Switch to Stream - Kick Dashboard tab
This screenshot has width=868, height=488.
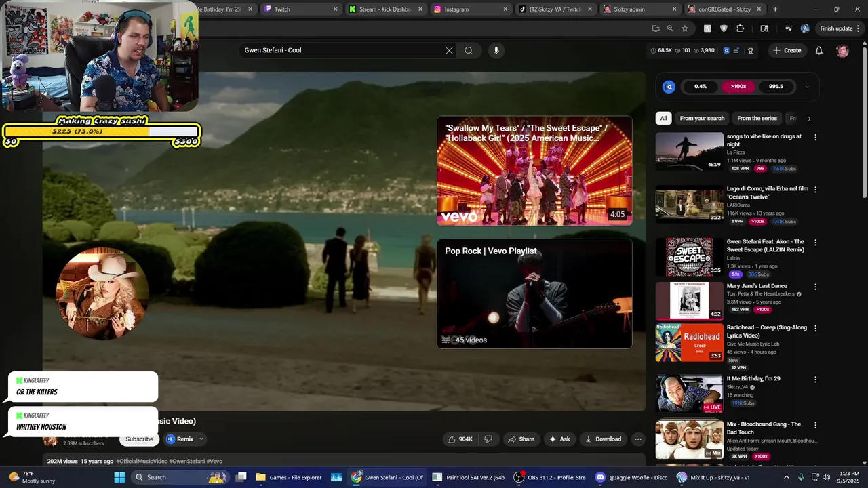pos(386,9)
